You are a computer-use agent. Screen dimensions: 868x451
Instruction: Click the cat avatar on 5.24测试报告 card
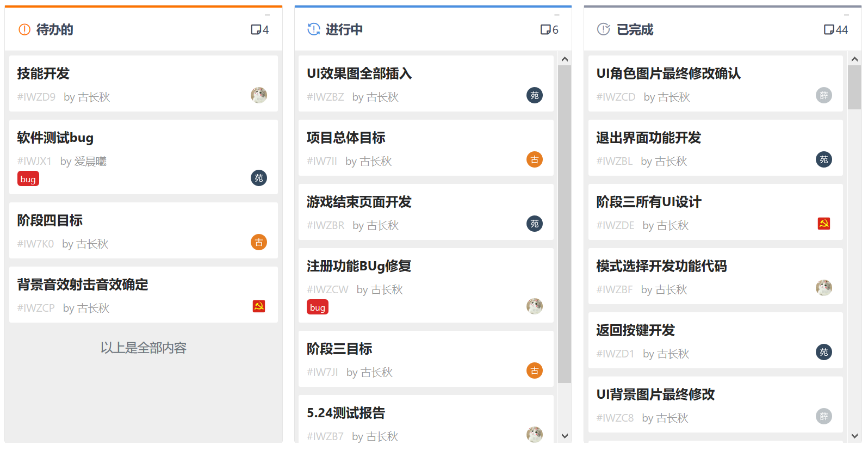(x=535, y=434)
